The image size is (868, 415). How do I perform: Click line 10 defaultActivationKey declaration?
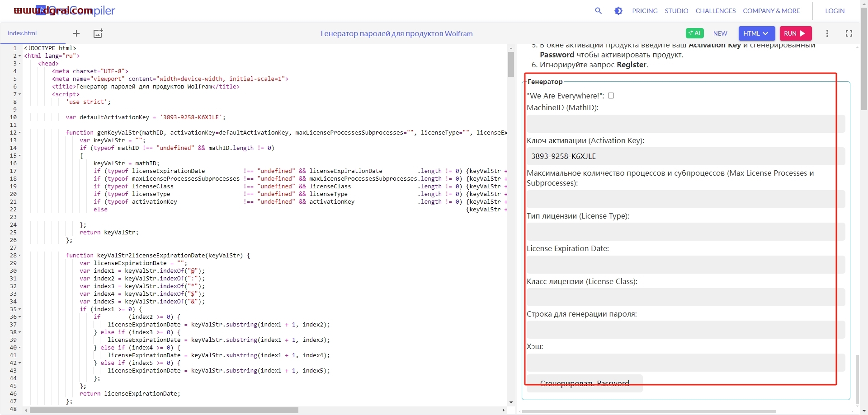[146, 117]
